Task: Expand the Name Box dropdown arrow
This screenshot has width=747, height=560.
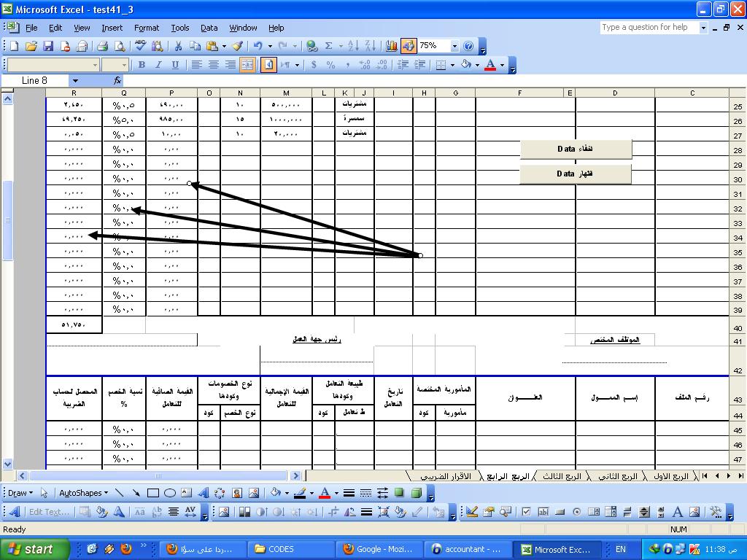Action: [x=75, y=80]
